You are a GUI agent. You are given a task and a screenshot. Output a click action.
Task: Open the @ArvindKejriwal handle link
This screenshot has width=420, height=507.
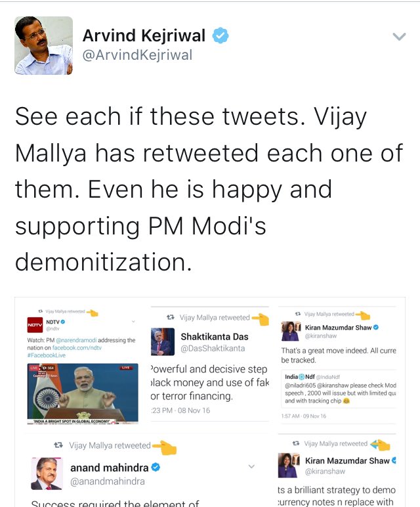pyautogui.click(x=137, y=55)
